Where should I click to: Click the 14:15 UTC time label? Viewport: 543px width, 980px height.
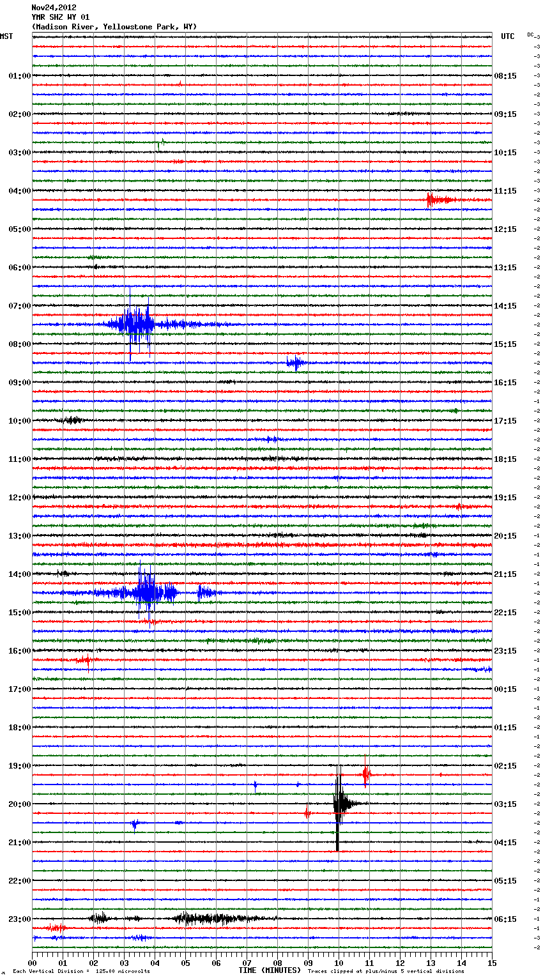[x=505, y=306]
